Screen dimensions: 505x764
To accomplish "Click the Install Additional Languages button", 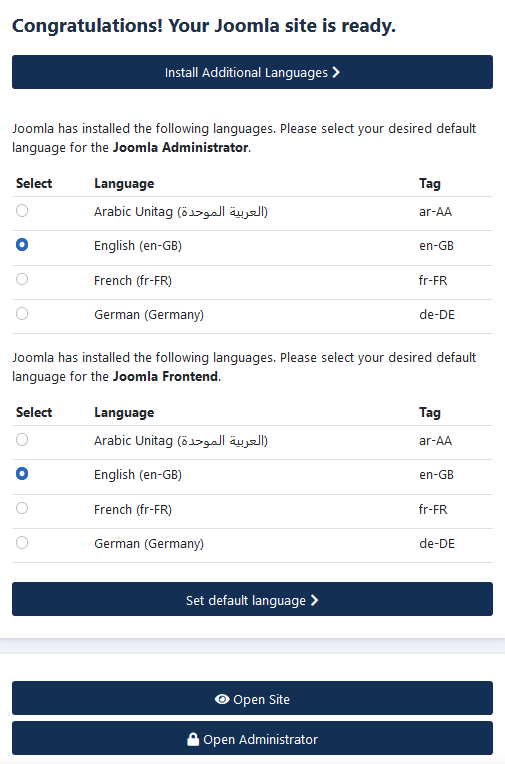I will 252,72.
